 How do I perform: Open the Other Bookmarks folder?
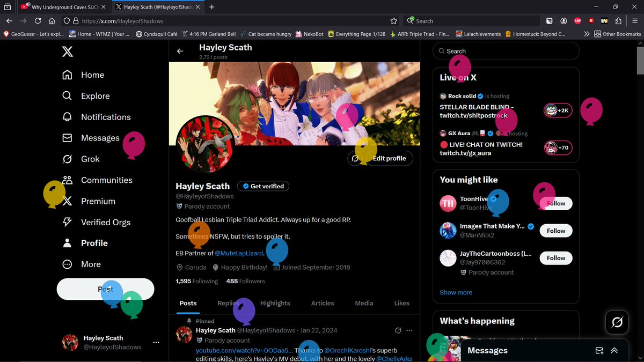pos(617,34)
